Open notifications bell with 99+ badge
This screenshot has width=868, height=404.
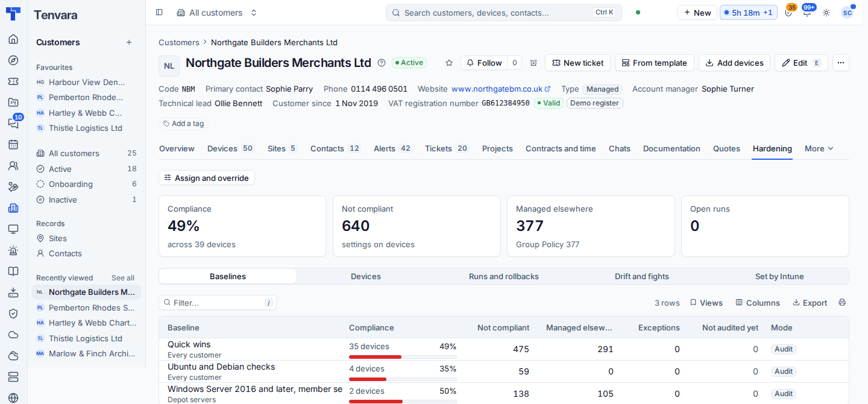coord(807,13)
